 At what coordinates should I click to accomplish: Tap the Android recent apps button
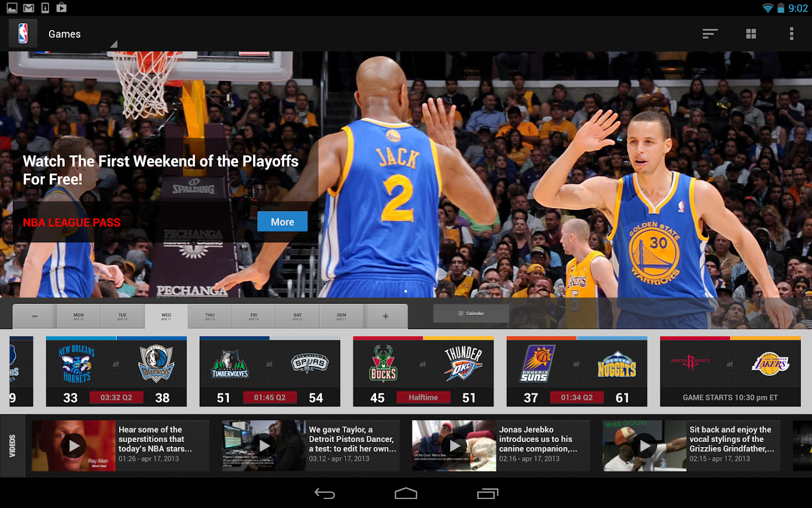coord(488,494)
